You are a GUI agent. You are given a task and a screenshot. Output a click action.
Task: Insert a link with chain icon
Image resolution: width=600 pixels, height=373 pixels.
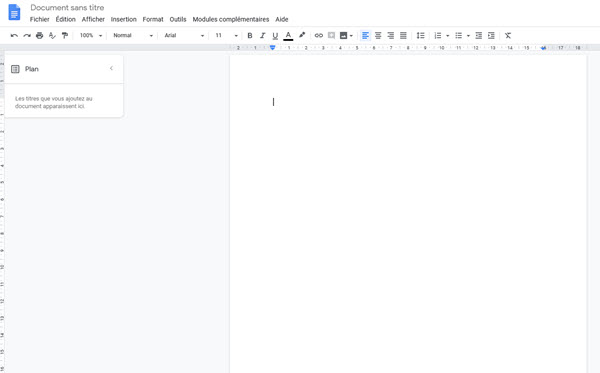click(318, 36)
